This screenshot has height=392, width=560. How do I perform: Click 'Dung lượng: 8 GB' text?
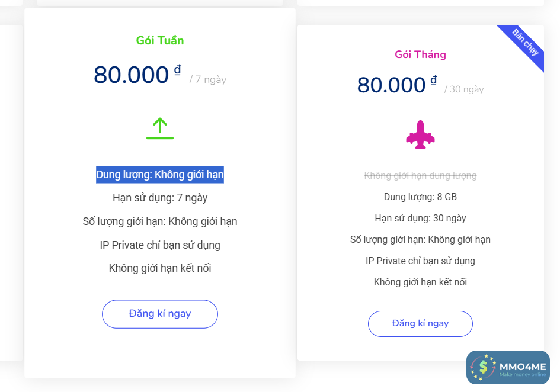pos(420,197)
